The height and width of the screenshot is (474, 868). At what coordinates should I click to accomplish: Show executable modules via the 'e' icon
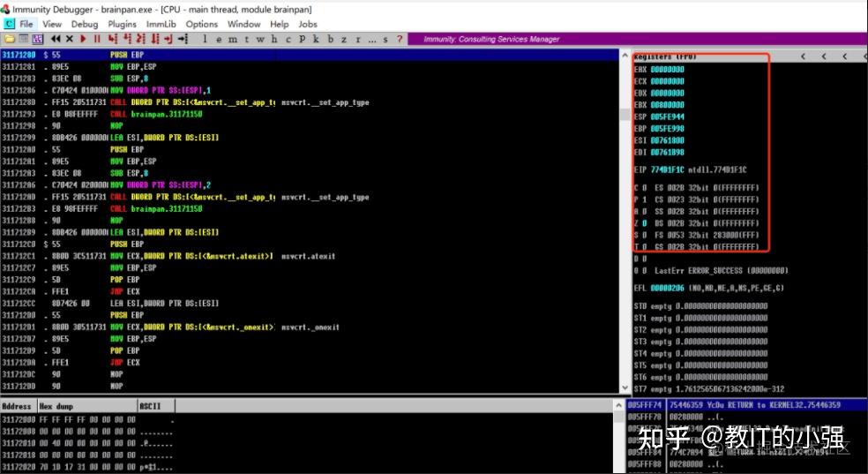pyautogui.click(x=219, y=40)
